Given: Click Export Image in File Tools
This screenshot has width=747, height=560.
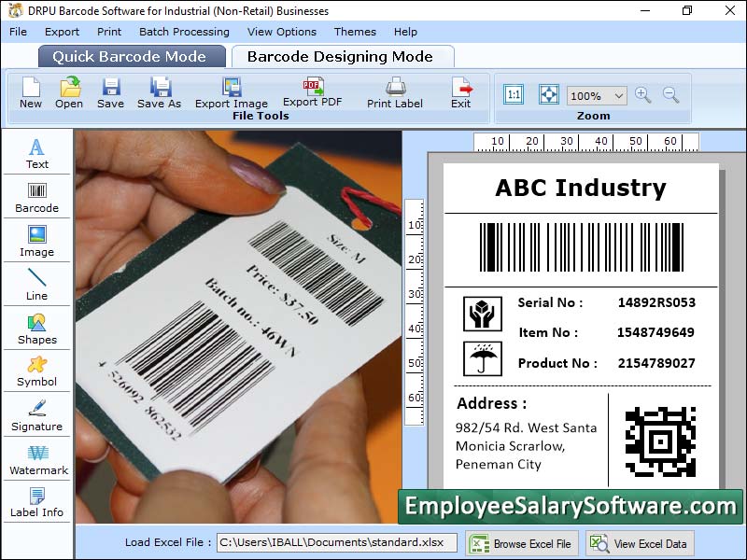Looking at the screenshot, I should (x=232, y=93).
